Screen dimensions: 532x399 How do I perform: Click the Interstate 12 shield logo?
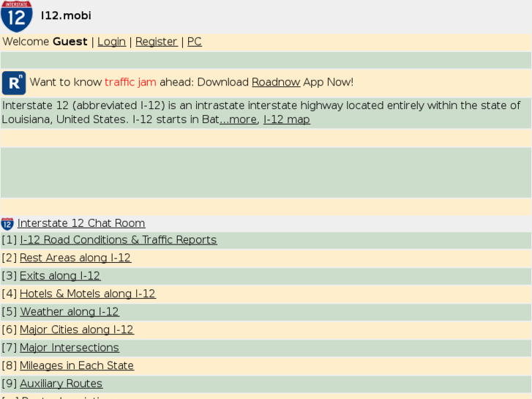pyautogui.click(x=16, y=16)
